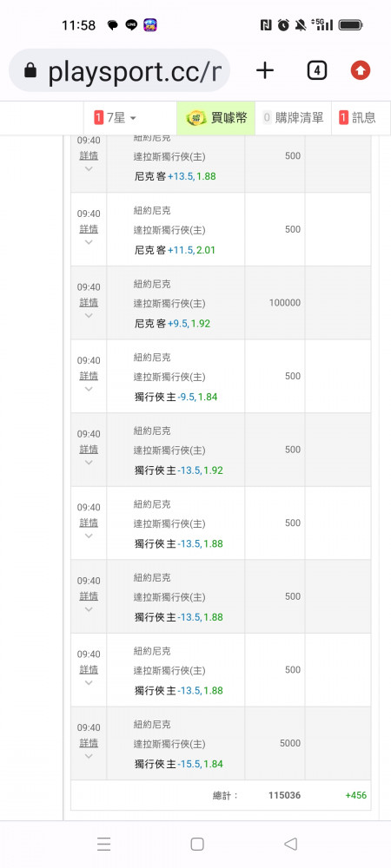The image size is (391, 868).
Task: Open the 訊息 messages tab
Action: (x=357, y=117)
